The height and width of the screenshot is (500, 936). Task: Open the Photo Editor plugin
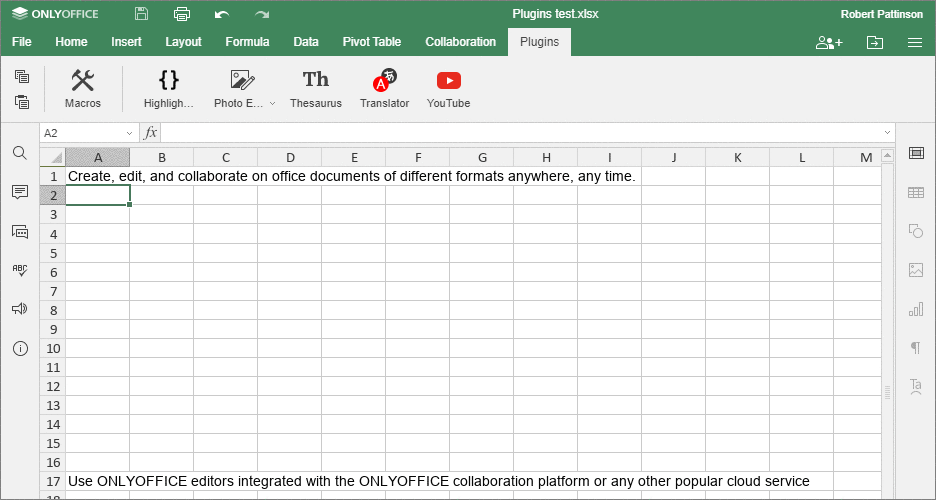click(x=239, y=88)
